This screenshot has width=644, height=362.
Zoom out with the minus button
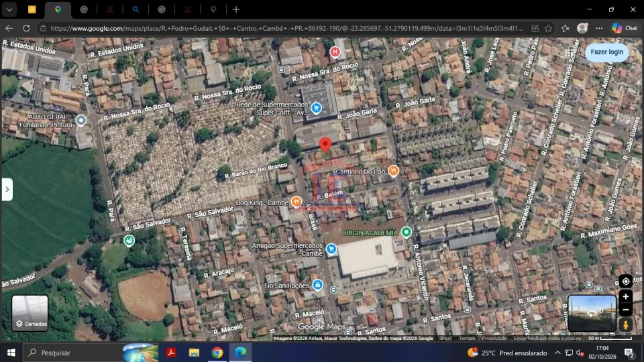[x=625, y=310]
